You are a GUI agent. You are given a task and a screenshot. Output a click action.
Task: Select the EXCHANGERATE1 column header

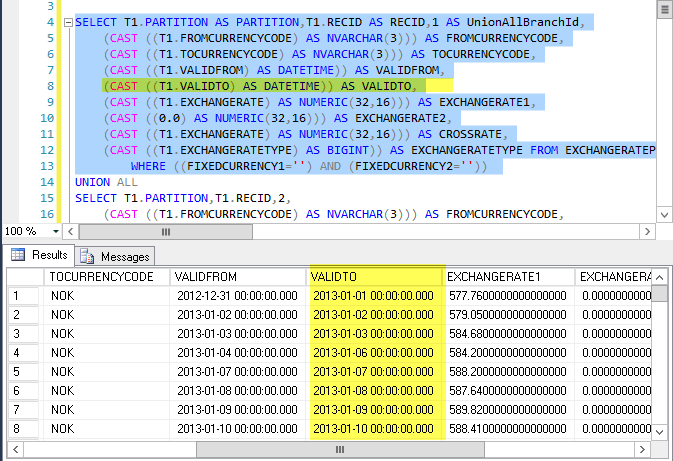pos(509,277)
